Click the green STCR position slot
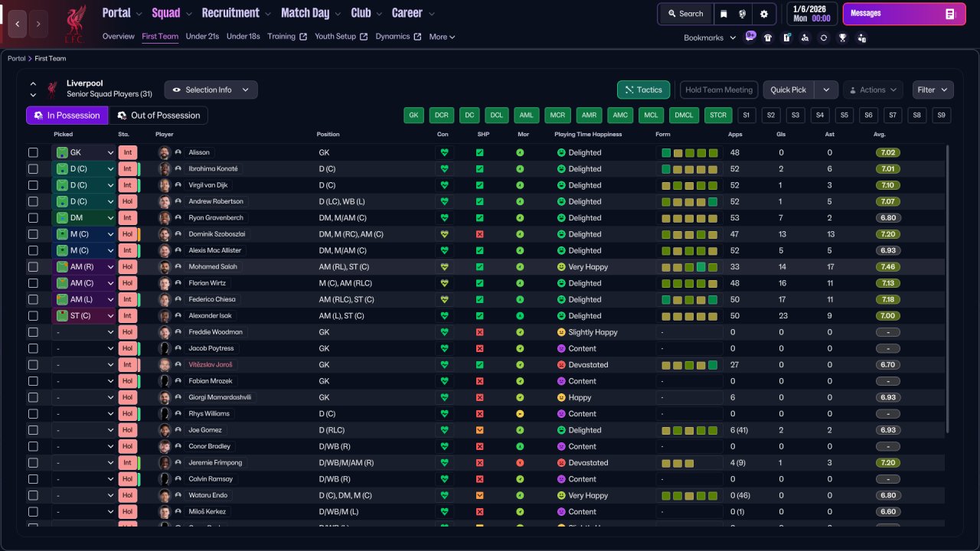 pos(717,116)
